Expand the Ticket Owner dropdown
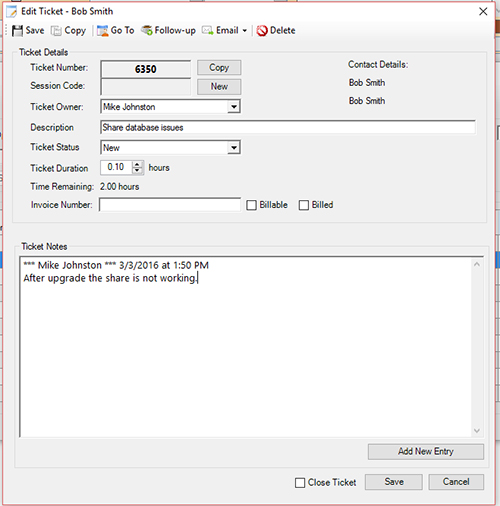The width and height of the screenshot is (500, 506). [234, 107]
